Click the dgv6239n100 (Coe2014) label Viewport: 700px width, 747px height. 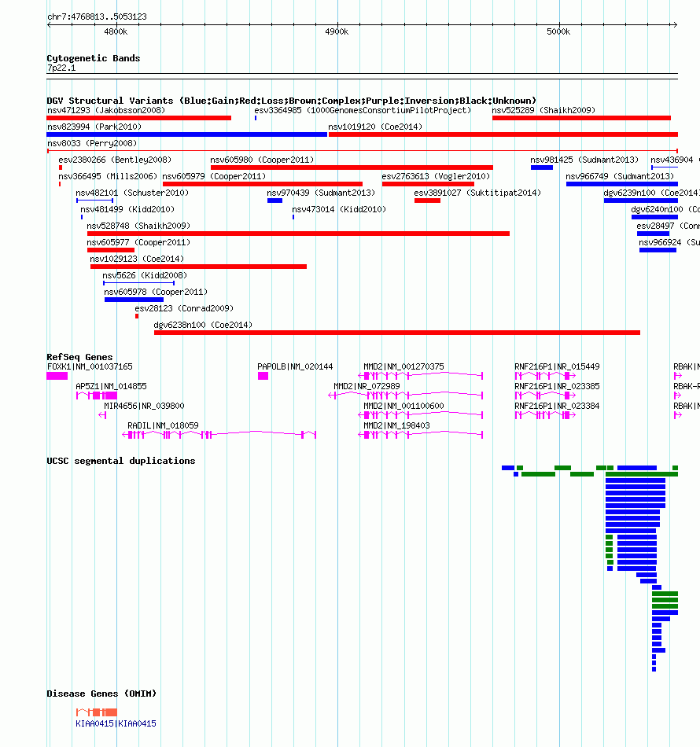point(651,193)
